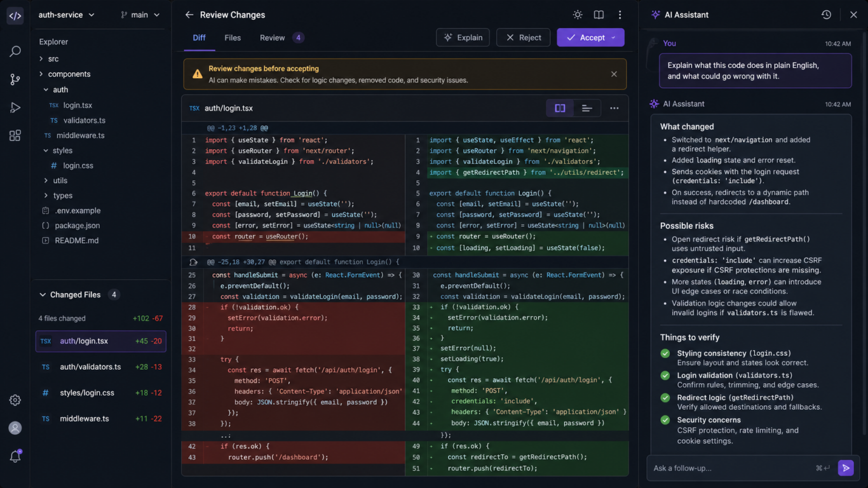The height and width of the screenshot is (488, 868).
Task: Open AI Assistant conversation history
Action: (825, 14)
